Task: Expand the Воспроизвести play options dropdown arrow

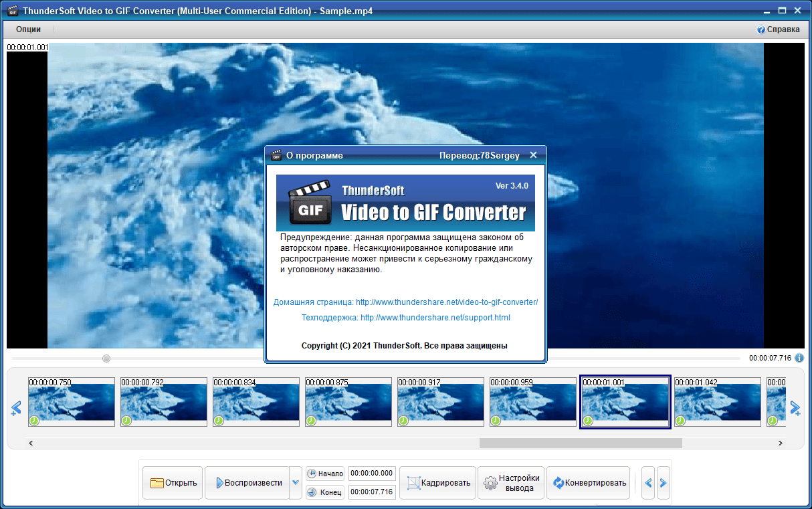Action: pyautogui.click(x=295, y=483)
